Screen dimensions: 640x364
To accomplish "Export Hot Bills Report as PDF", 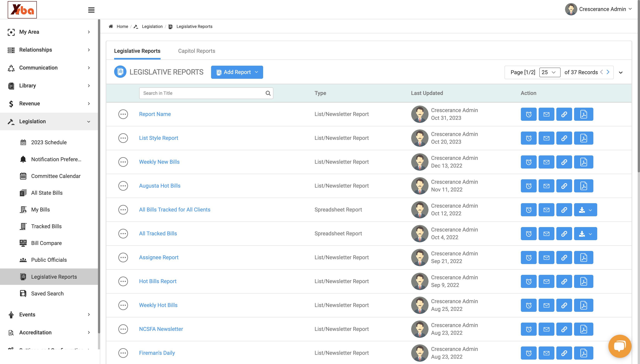I will coord(584,281).
